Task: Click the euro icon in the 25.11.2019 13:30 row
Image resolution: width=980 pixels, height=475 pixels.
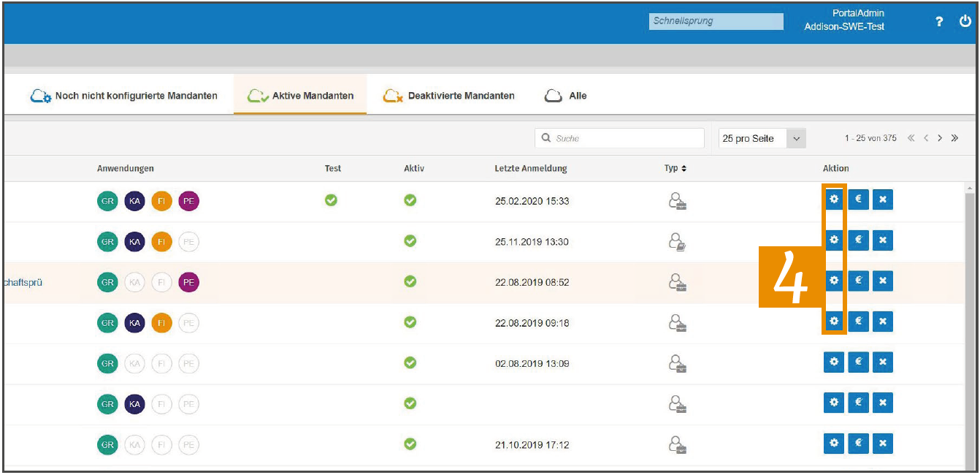Action: point(859,240)
